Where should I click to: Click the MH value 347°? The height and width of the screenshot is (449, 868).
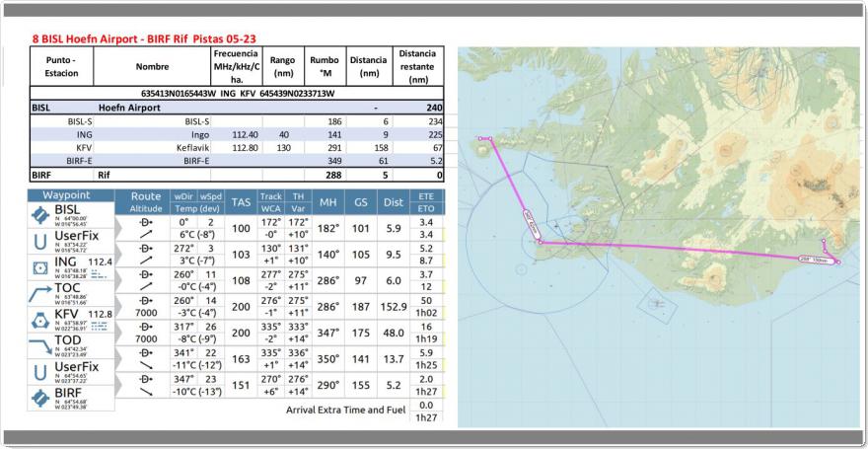point(328,333)
